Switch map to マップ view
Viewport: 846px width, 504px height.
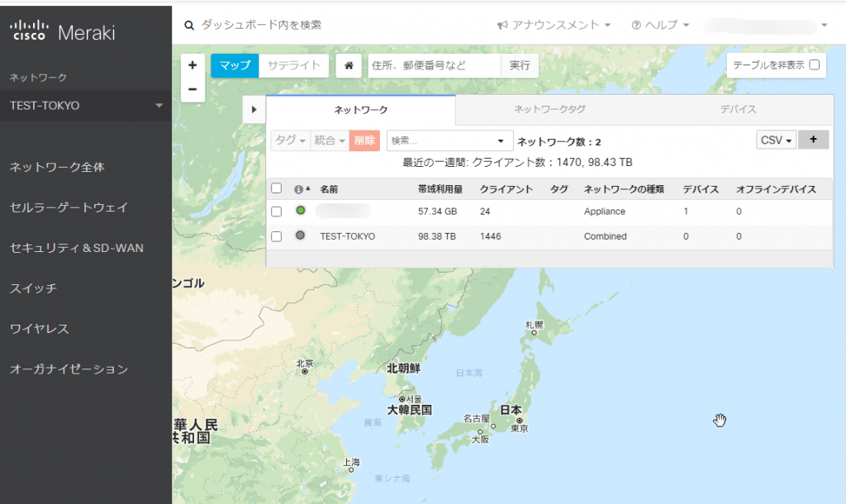point(235,65)
